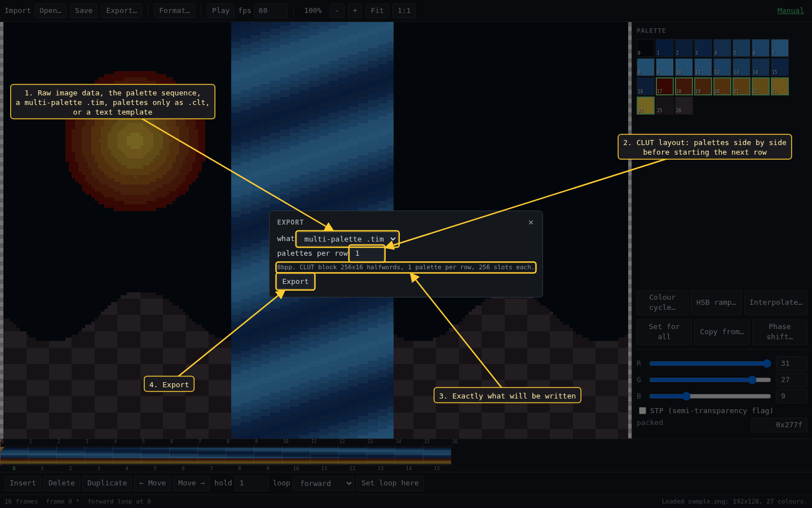
Task: Open the Phase shift… tool
Action: (x=779, y=332)
